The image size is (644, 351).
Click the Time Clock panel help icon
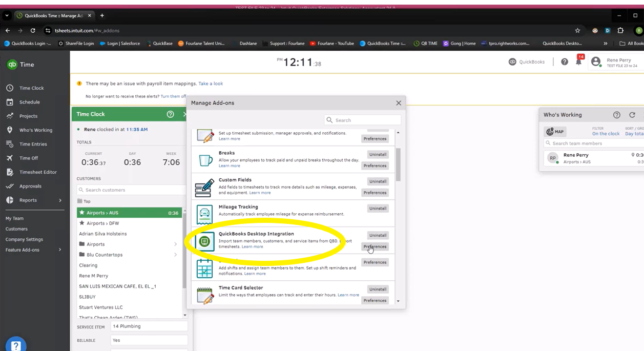(x=171, y=114)
